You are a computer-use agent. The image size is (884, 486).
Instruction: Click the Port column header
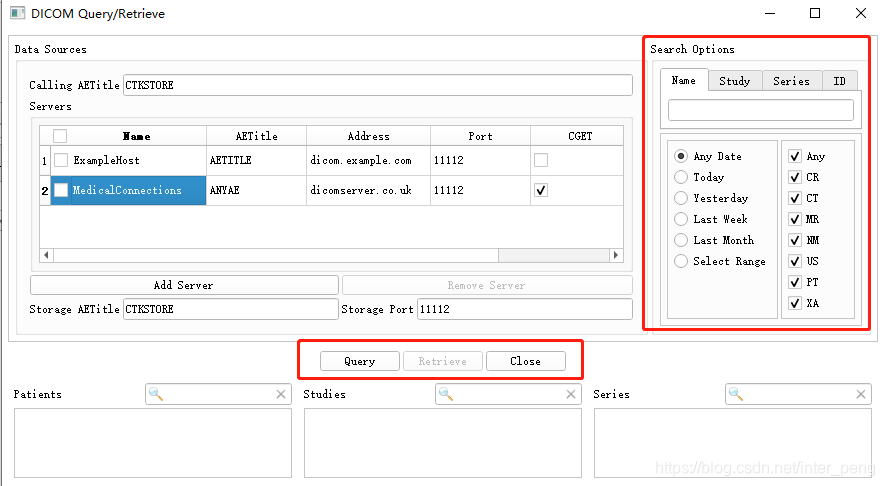pyautogui.click(x=480, y=136)
